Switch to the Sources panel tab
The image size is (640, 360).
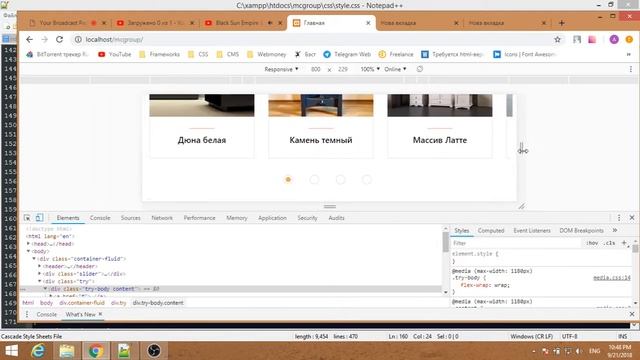pos(131,218)
